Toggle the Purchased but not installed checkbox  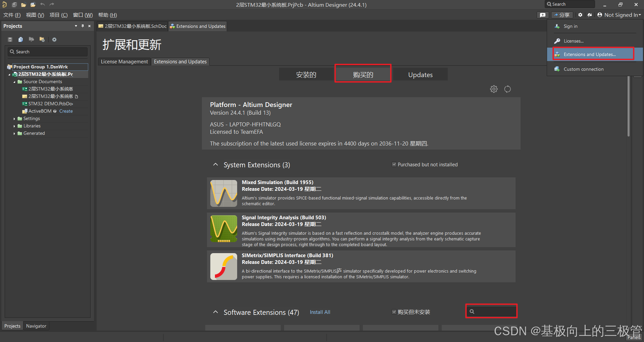(394, 164)
